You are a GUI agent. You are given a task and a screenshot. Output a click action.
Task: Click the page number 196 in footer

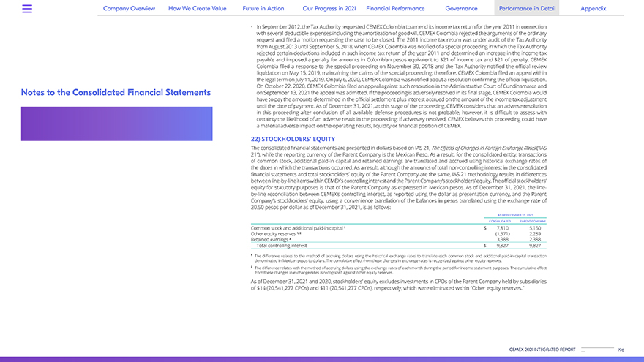pyautogui.click(x=621, y=350)
